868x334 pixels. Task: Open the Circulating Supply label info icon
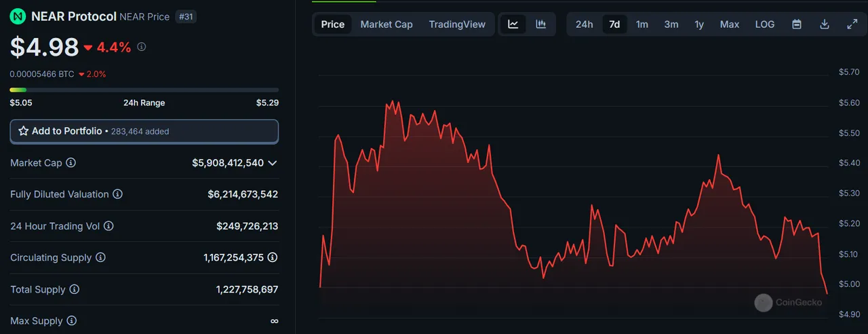pyautogui.click(x=100, y=257)
